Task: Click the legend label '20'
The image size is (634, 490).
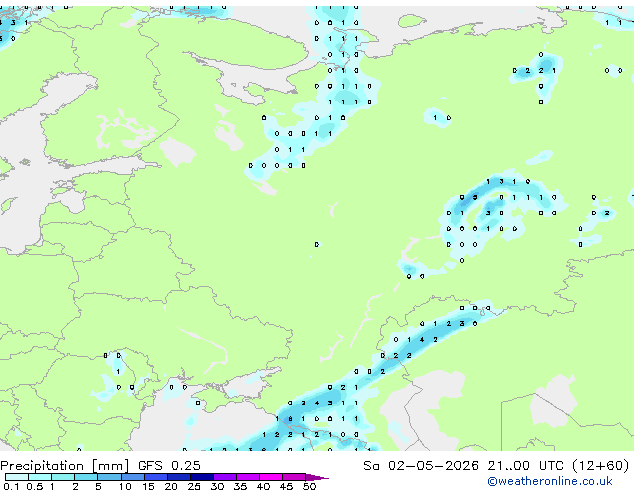Action: point(171,486)
